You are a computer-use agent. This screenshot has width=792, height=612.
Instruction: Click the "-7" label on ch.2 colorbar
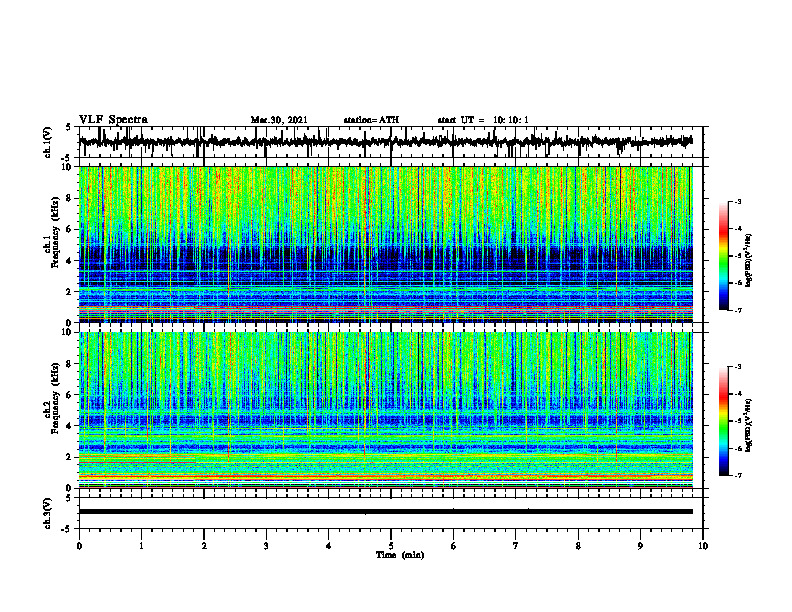click(737, 475)
